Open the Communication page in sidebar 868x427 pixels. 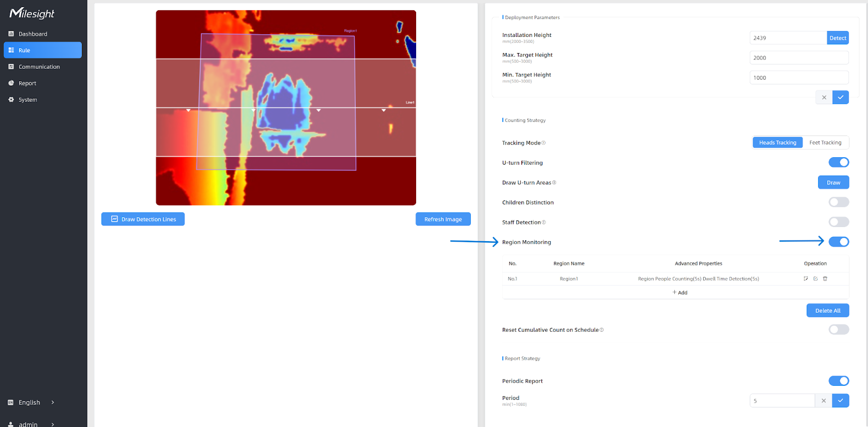click(39, 67)
